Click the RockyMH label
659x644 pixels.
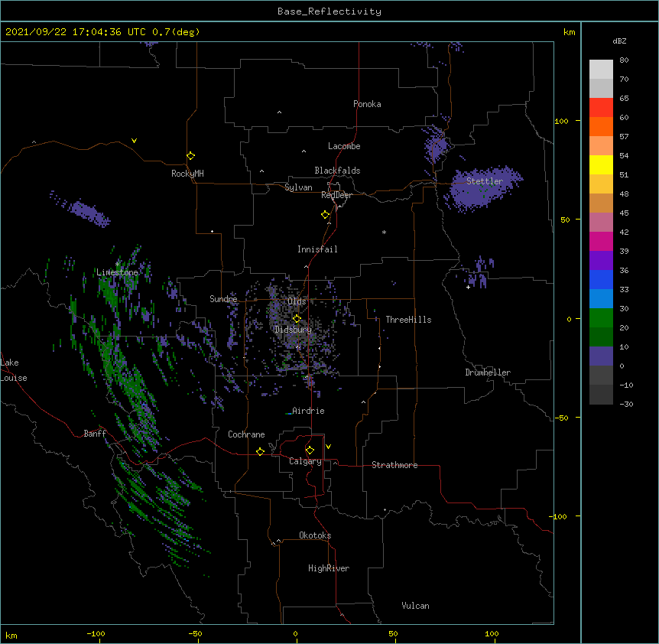(187, 174)
